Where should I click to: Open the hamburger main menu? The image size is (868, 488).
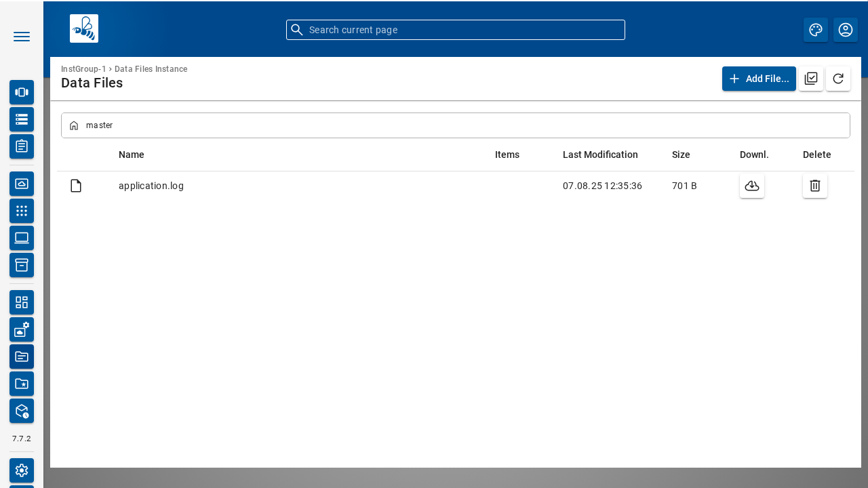click(22, 37)
